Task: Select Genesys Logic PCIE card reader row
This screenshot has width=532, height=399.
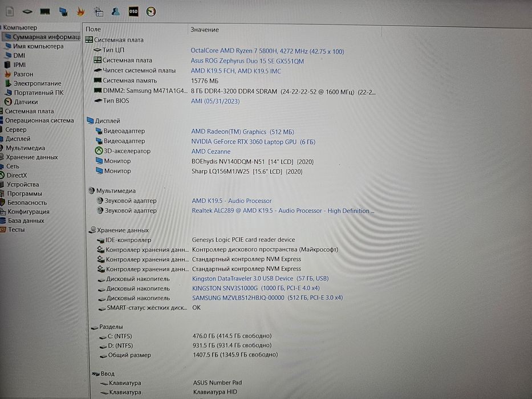Action: point(196,240)
